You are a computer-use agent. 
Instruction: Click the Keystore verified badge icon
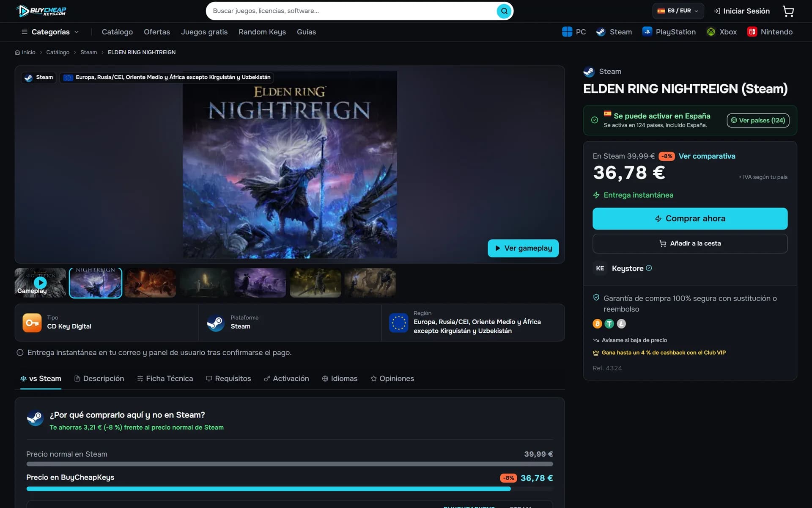[x=649, y=268]
